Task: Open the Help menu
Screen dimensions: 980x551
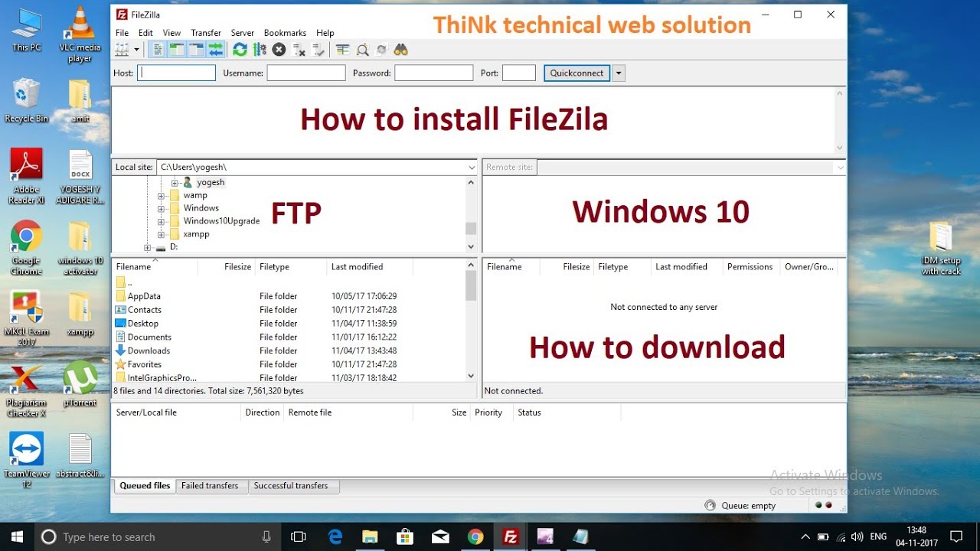Action: point(325,33)
